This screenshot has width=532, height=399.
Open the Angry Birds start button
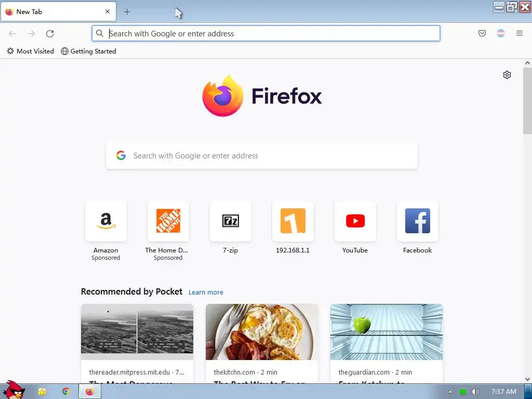(13, 390)
